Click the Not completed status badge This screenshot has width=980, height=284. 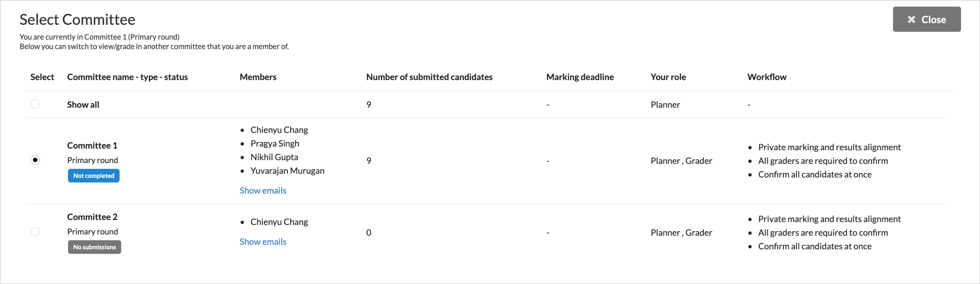[94, 175]
